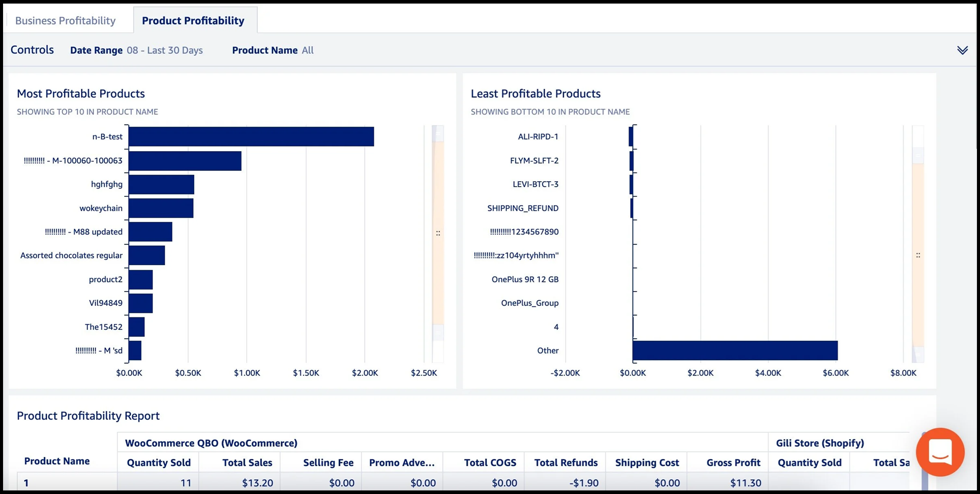
Task: Click the hghfghg product bar
Action: coord(161,184)
